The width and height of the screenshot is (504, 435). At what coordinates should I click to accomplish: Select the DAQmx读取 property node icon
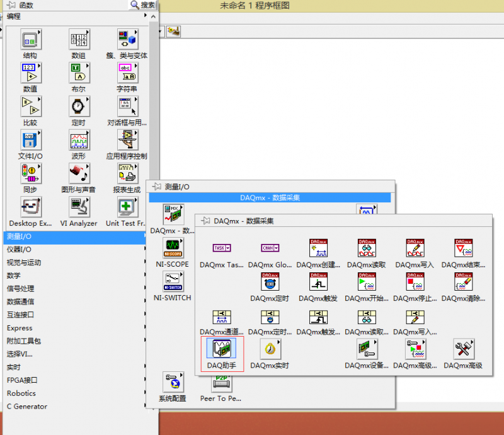(367, 317)
